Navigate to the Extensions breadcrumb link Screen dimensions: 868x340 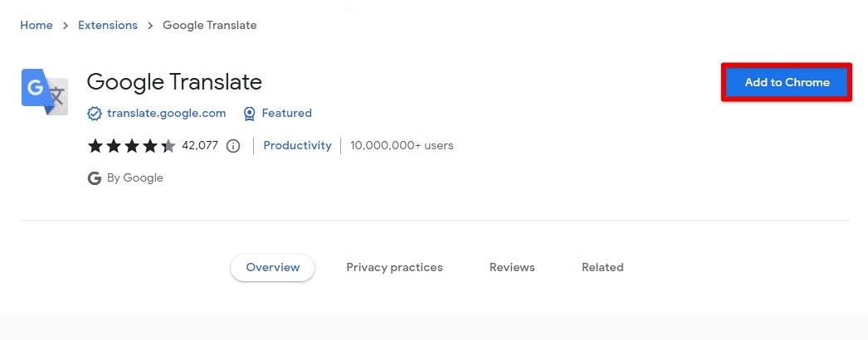(x=107, y=26)
